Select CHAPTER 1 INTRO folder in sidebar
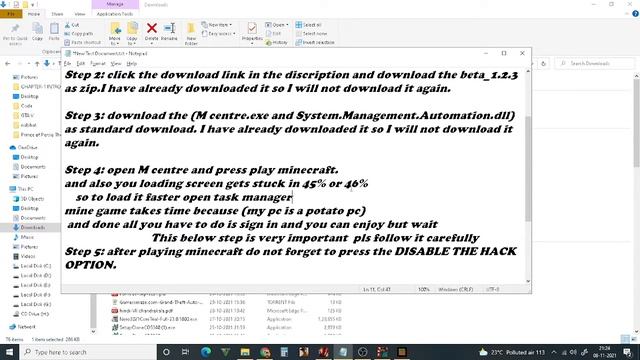Screen dimensions: 640x360 tap(37, 87)
